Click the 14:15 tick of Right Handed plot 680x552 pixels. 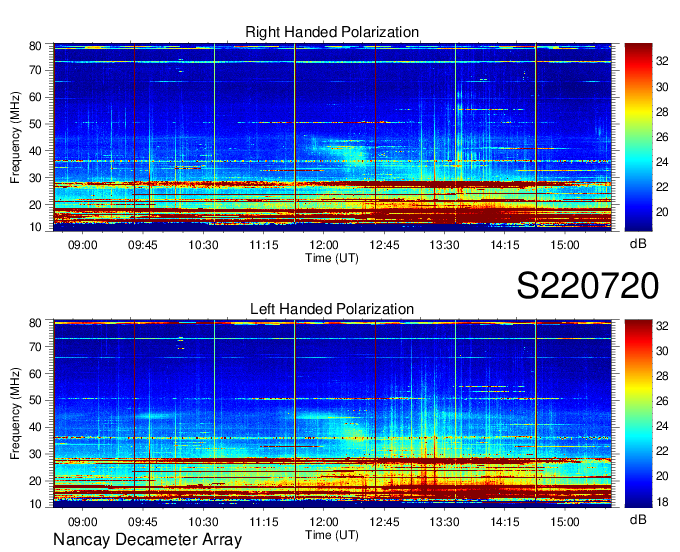coord(505,245)
